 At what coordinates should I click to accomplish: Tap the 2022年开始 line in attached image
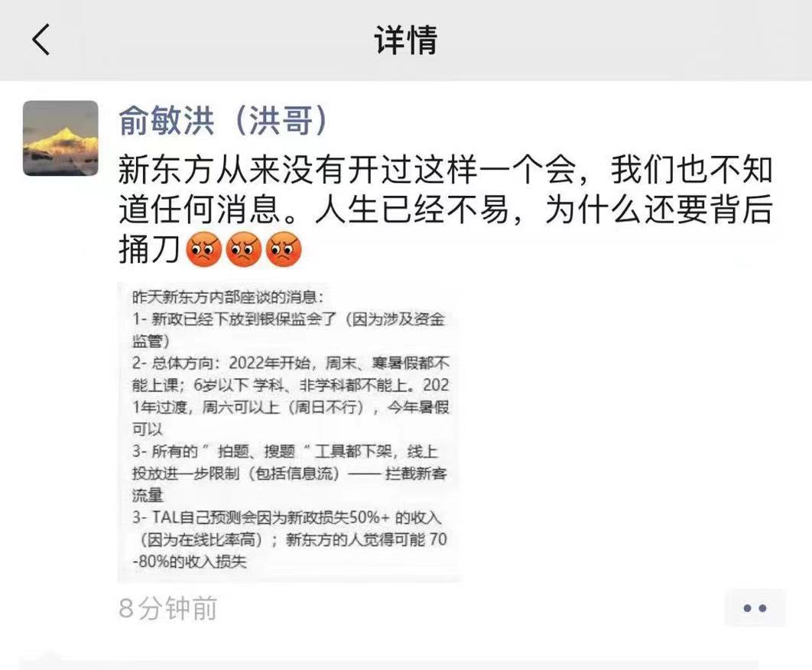290,363
